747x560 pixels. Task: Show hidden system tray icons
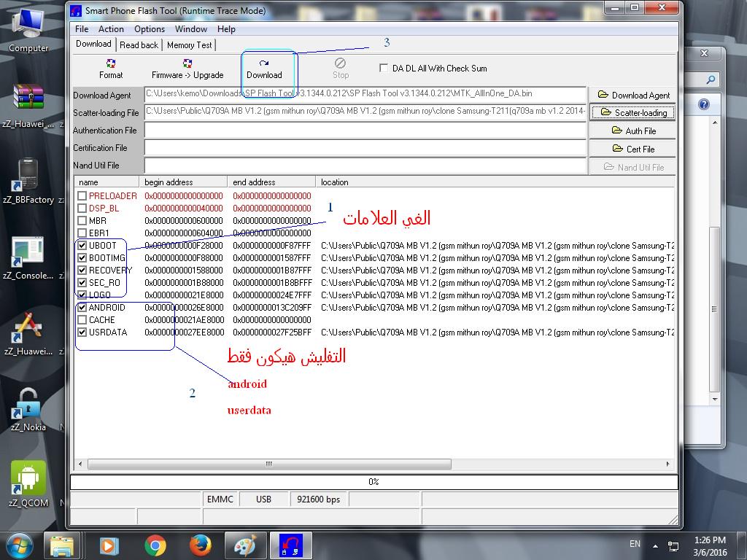[x=656, y=546]
